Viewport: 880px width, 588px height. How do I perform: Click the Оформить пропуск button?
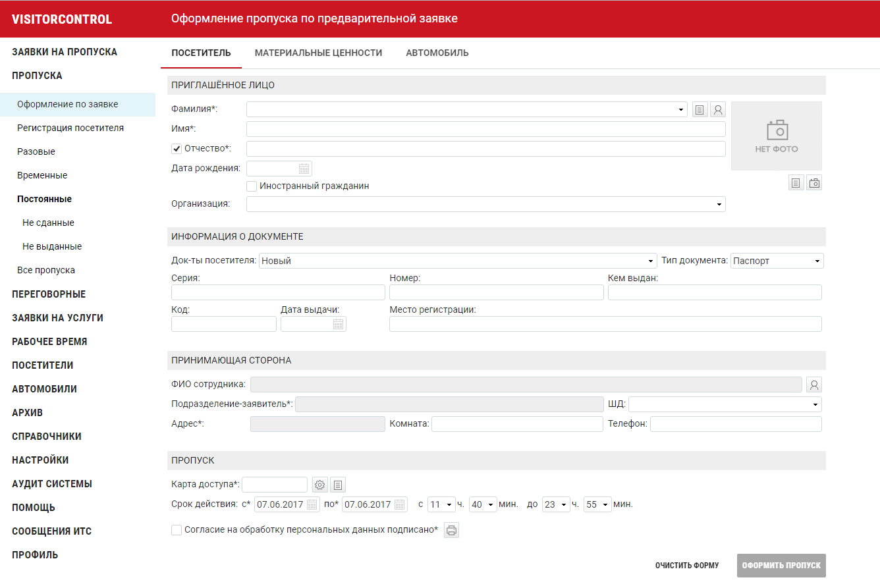tap(781, 566)
